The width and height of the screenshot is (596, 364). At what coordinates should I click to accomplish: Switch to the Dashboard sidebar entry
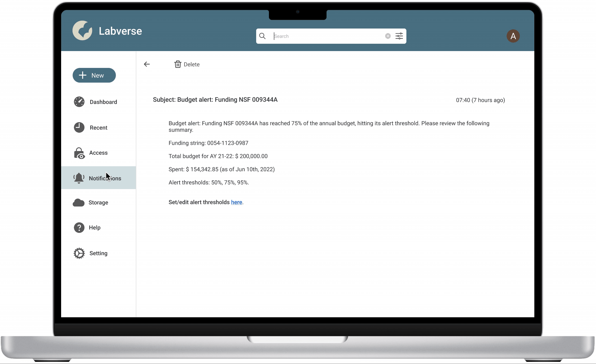coord(103,102)
